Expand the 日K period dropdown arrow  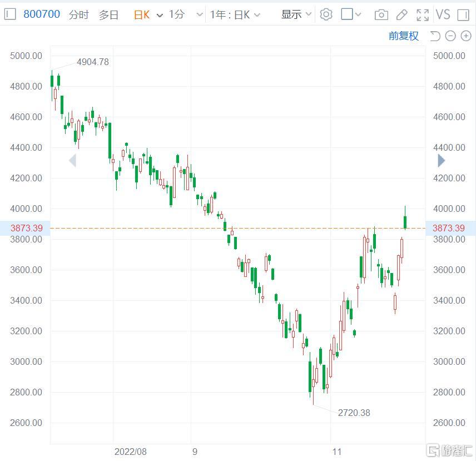pyautogui.click(x=160, y=15)
